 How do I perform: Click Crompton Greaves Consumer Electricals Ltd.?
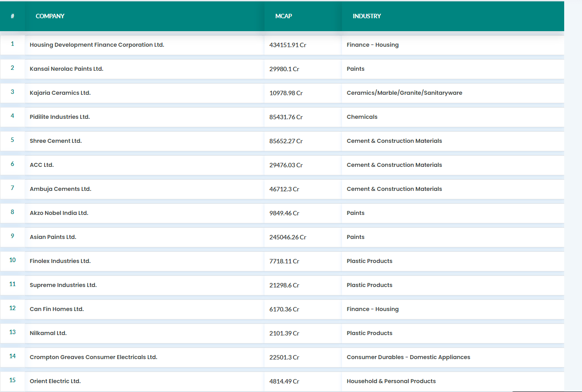(94, 357)
